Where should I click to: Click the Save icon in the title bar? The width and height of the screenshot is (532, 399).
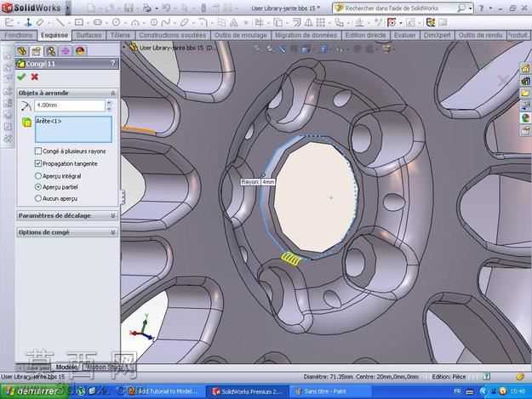tap(129, 8)
